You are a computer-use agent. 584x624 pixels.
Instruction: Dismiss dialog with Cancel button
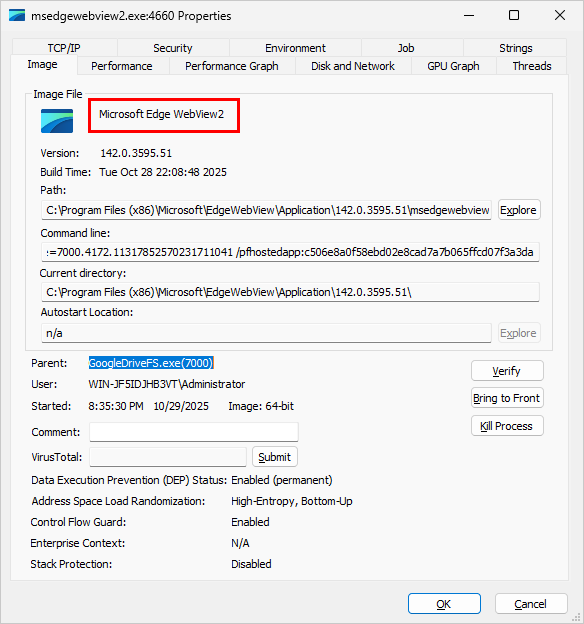pos(531,604)
